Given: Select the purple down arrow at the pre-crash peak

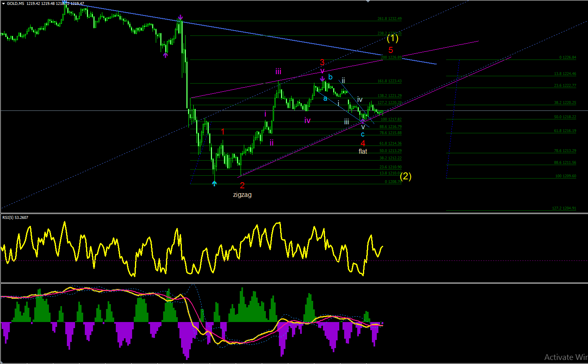Looking at the screenshot, I should click(180, 18).
